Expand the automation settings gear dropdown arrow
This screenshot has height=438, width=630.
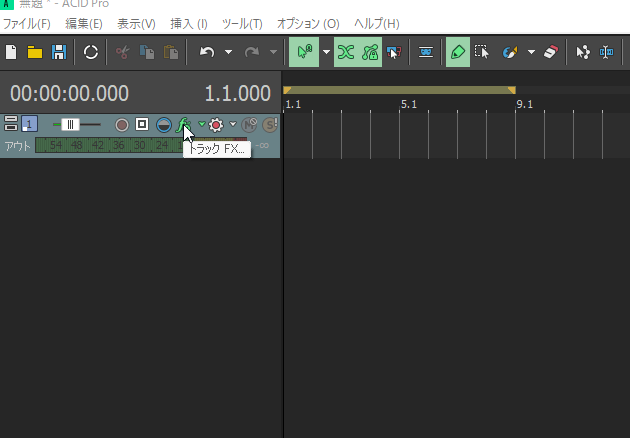pyautogui.click(x=233, y=125)
